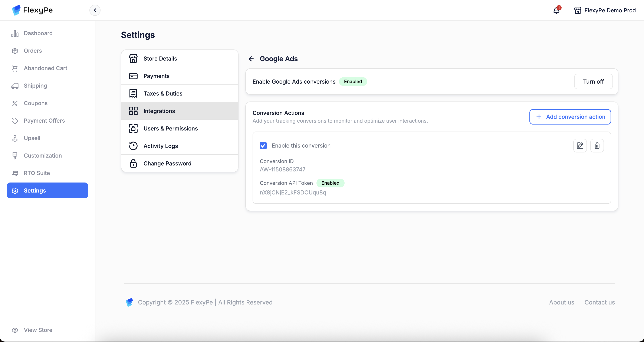Click the Shipping truck icon
Viewport: 644px width, 342px height.
click(x=15, y=86)
